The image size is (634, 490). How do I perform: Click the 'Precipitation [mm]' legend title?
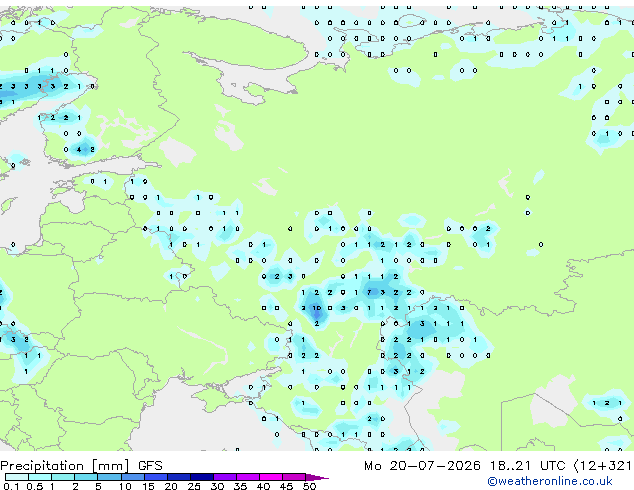[x=65, y=466]
